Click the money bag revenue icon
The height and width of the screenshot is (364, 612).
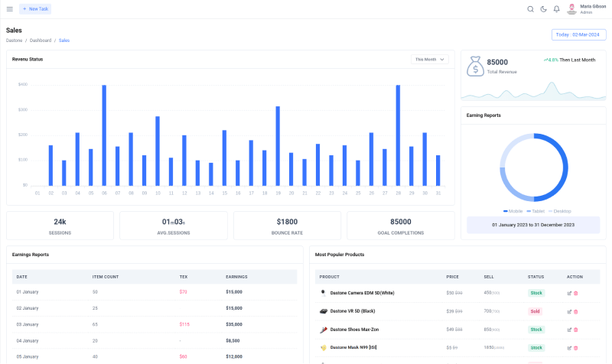point(475,67)
